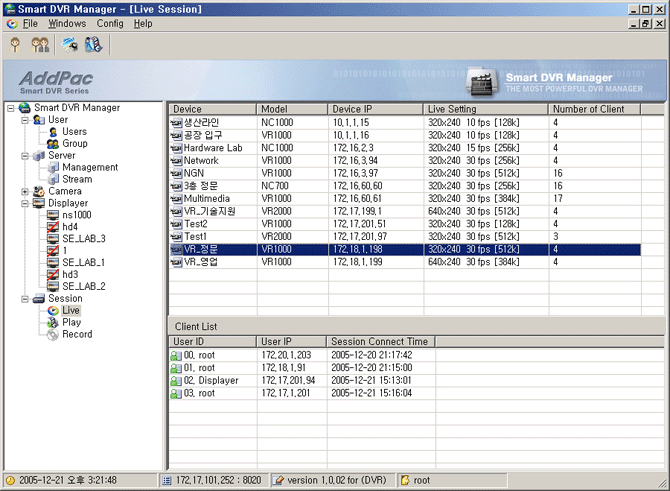Screen dimensions: 670x491
Task: Click device IP 172.16.60.60
Action: (358, 186)
